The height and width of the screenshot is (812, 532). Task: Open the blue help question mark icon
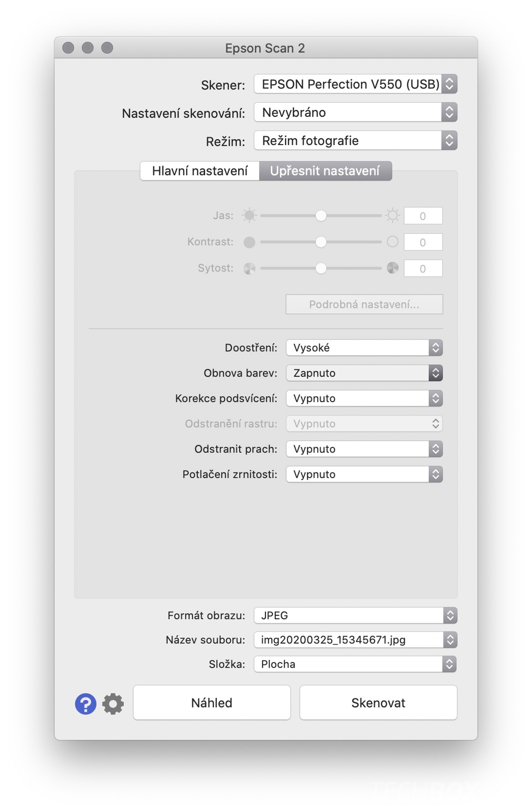coord(85,704)
